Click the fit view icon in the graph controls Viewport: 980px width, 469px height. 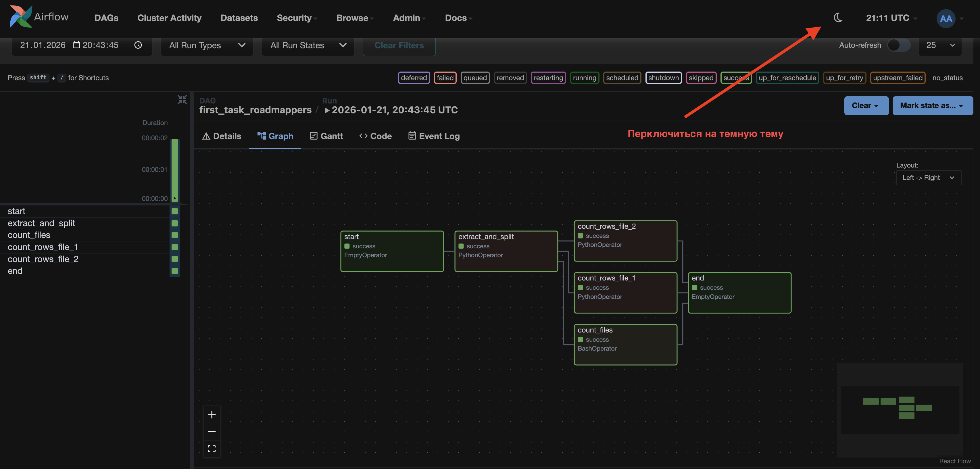pos(212,449)
